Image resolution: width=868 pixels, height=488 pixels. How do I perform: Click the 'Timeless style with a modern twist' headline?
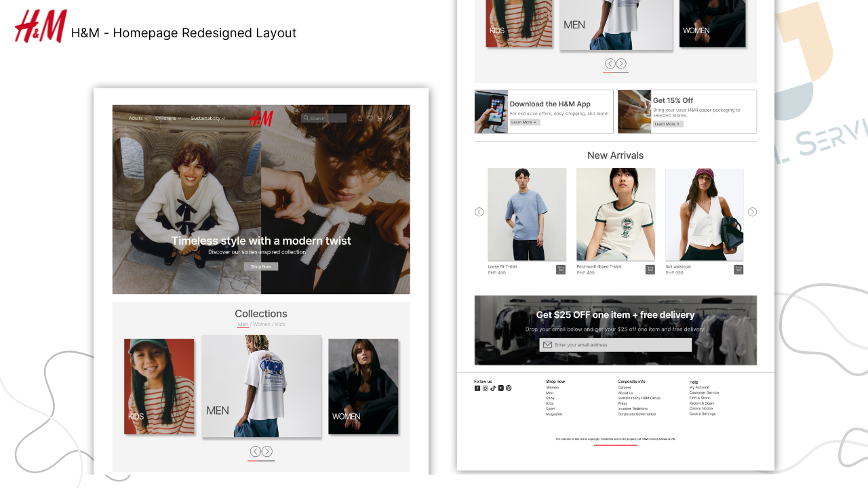pyautogui.click(x=261, y=241)
